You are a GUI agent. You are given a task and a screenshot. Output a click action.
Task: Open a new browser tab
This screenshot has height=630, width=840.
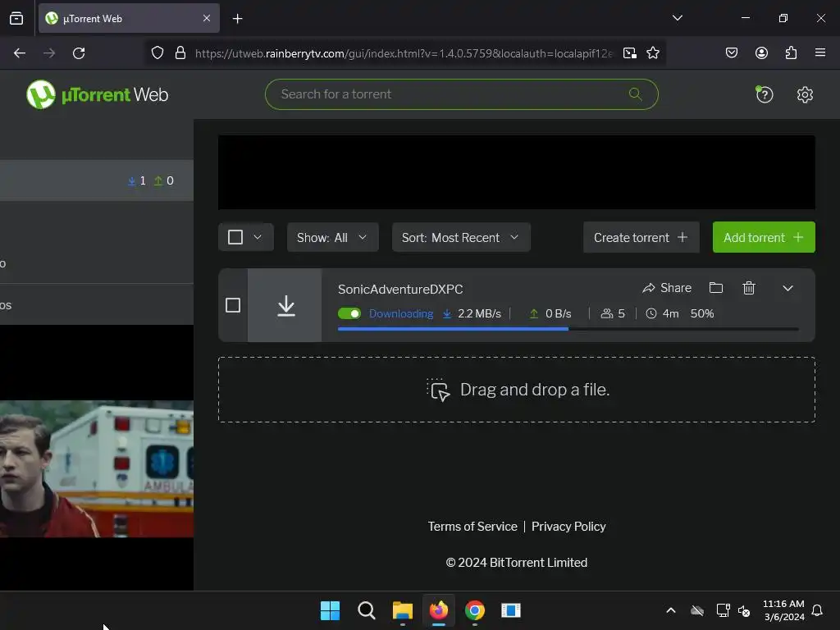[x=237, y=19]
